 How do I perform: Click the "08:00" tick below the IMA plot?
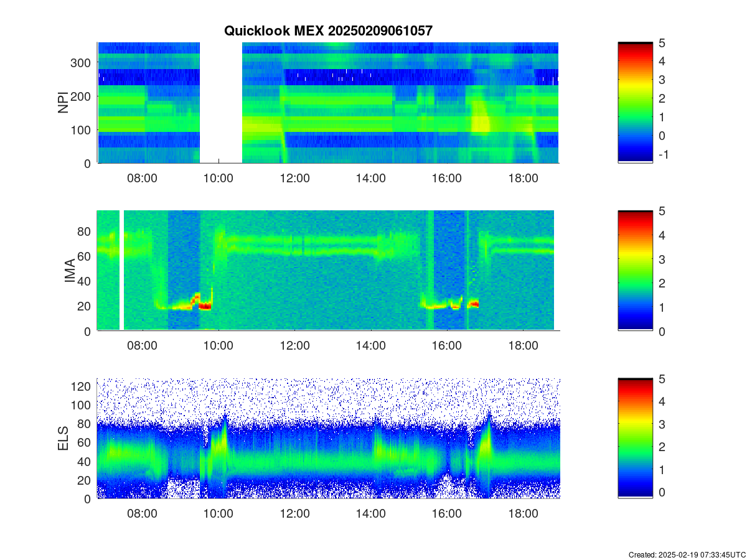point(142,346)
